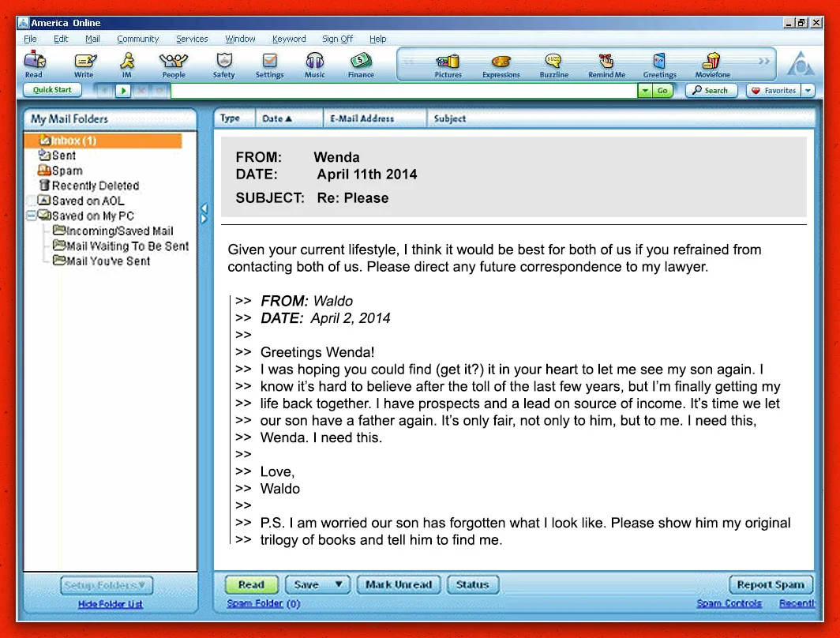840x638 pixels.
Task: Open Favorites heart button
Action: 774,91
